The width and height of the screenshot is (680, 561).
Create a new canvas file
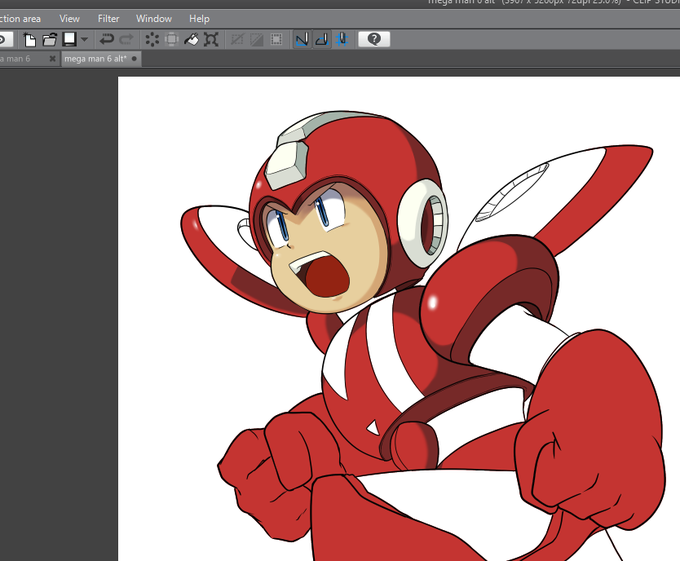29,40
